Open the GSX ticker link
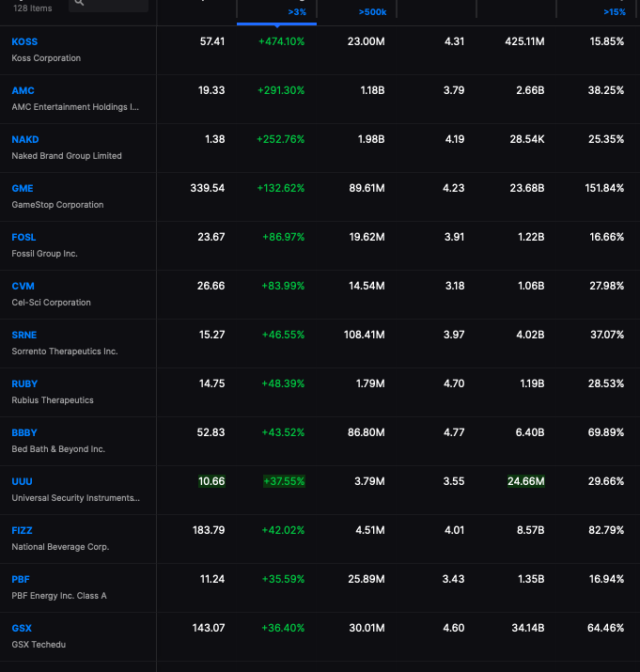Viewport: 640px width, 672px height. click(x=22, y=628)
